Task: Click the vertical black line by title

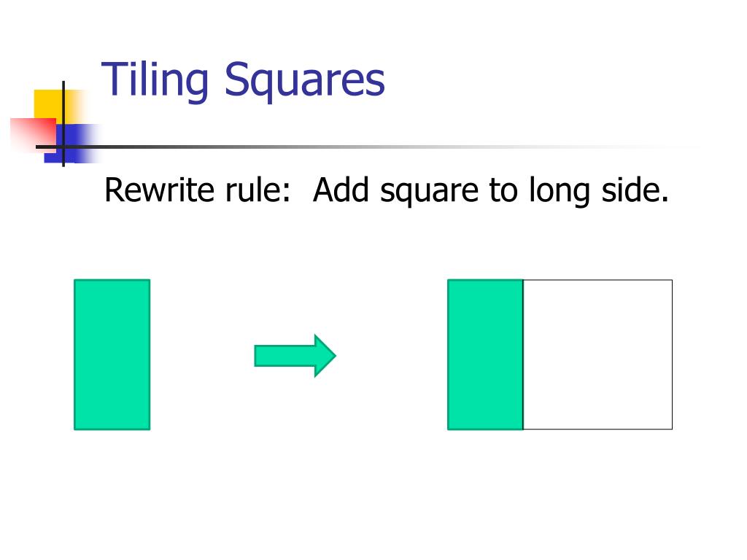Action: [x=63, y=124]
